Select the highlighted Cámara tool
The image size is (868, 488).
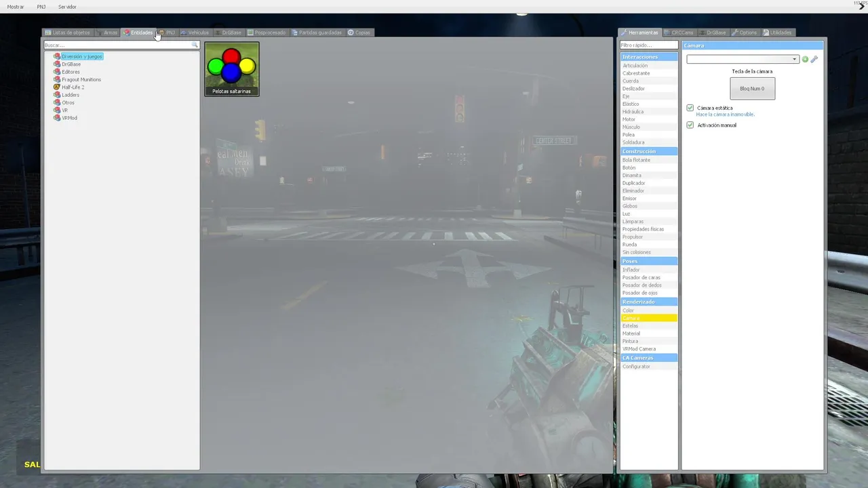[x=649, y=318]
